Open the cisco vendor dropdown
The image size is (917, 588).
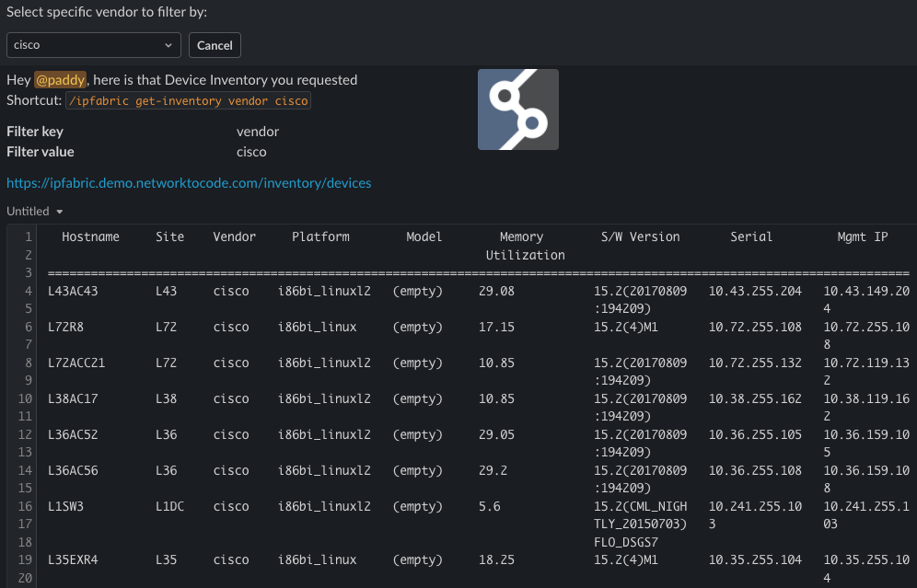pos(94,45)
